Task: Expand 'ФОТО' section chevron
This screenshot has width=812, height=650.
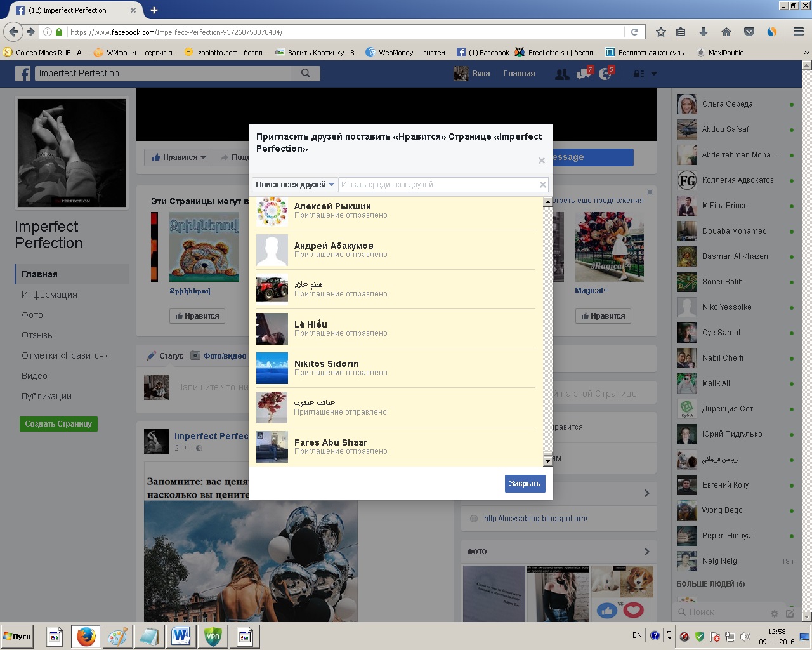Action: click(646, 552)
